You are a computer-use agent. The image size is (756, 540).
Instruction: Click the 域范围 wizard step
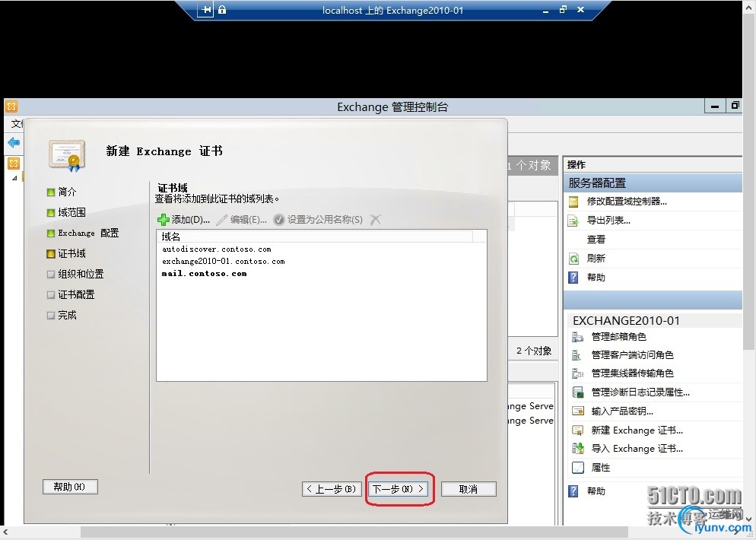66,212
